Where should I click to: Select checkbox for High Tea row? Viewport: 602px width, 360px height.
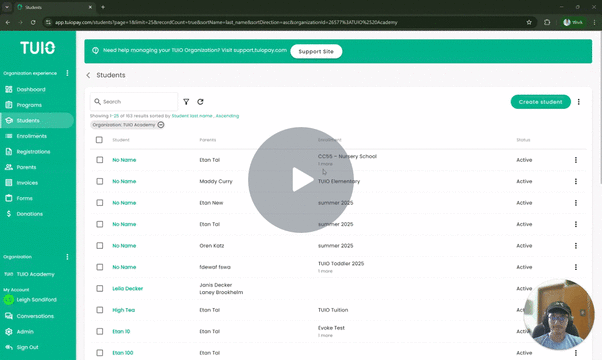pos(99,310)
